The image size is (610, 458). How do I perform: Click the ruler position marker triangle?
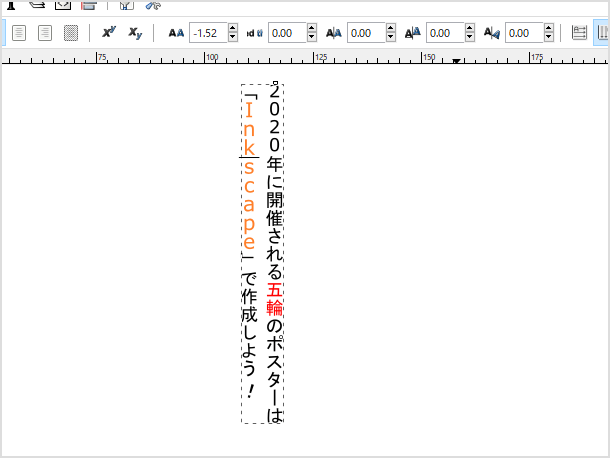click(456, 61)
